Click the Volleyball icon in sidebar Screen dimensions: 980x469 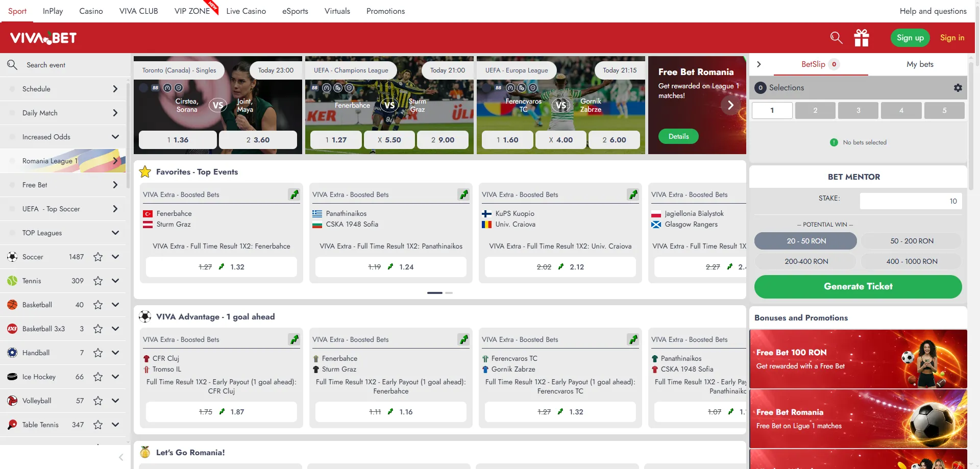[x=12, y=401]
